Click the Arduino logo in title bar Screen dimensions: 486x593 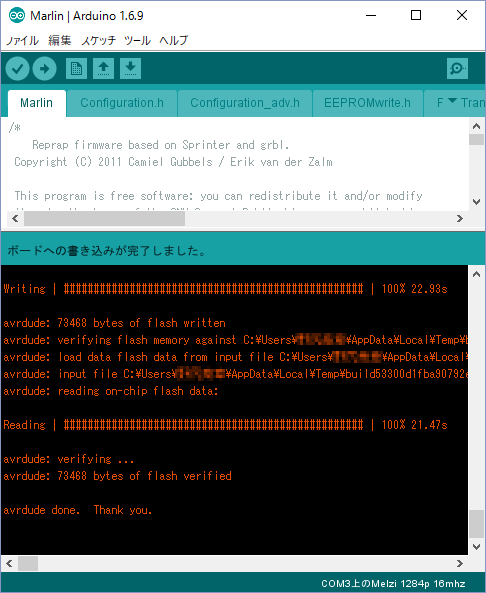17,16
